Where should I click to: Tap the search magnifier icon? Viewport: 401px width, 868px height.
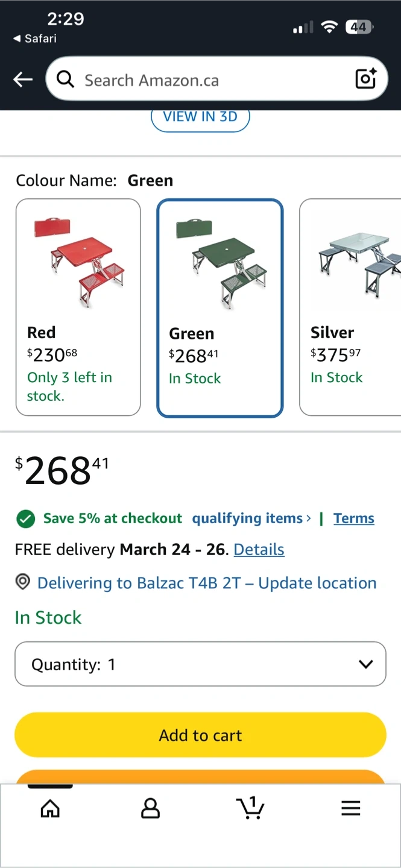pos(65,79)
